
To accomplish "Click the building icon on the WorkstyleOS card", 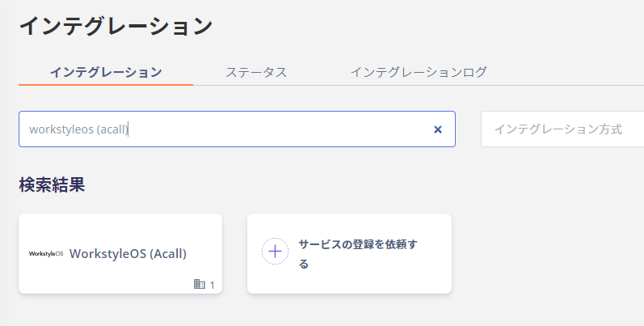I will [x=200, y=284].
